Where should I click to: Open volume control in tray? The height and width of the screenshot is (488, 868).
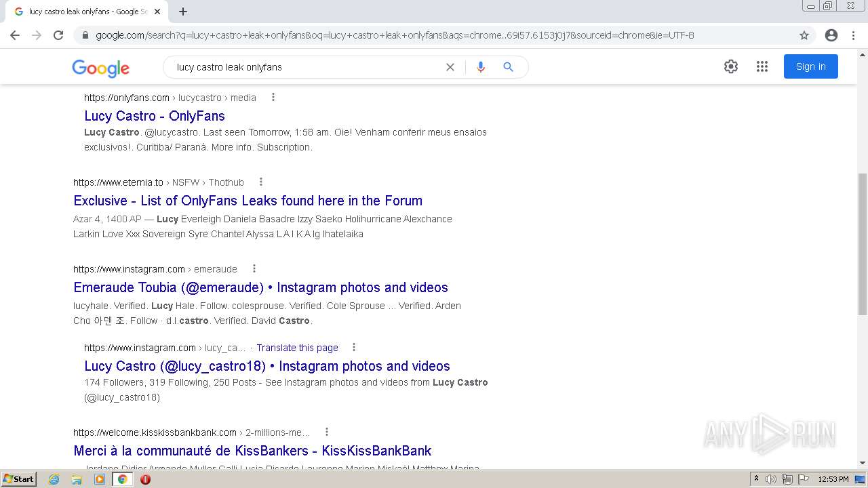[771, 479]
